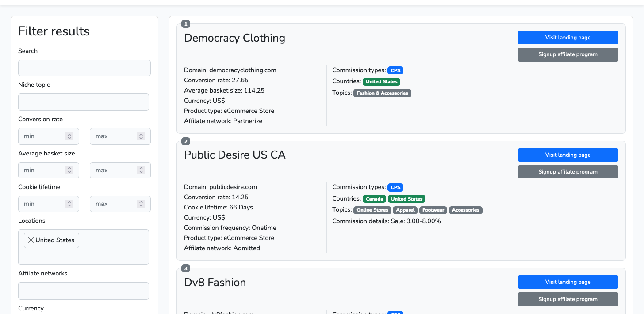644x314 pixels.
Task: Use stepper on Cookie lifetime max
Action: 141,204
